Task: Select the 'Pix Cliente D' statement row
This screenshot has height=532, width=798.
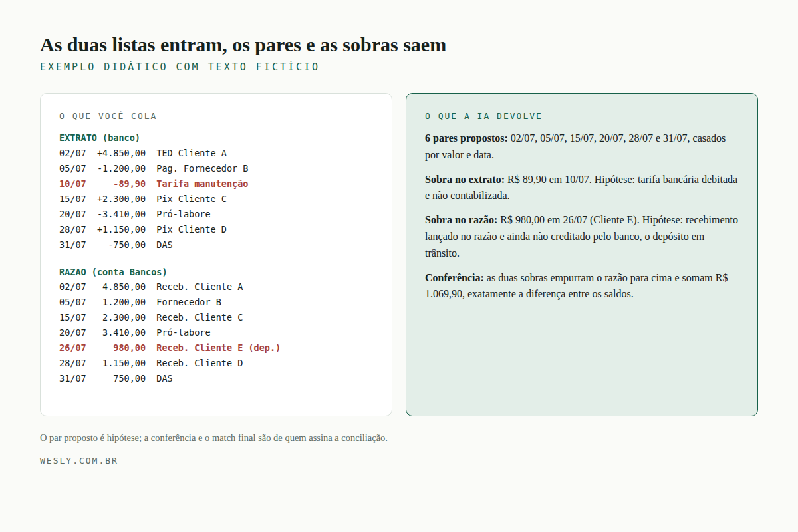Action: [x=143, y=229]
